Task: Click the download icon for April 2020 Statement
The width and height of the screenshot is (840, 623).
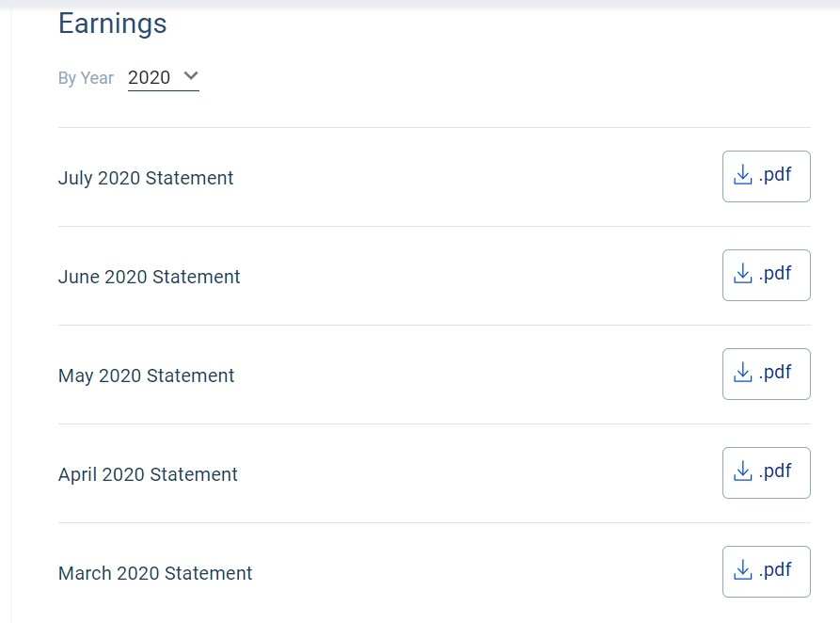Action: (x=742, y=471)
